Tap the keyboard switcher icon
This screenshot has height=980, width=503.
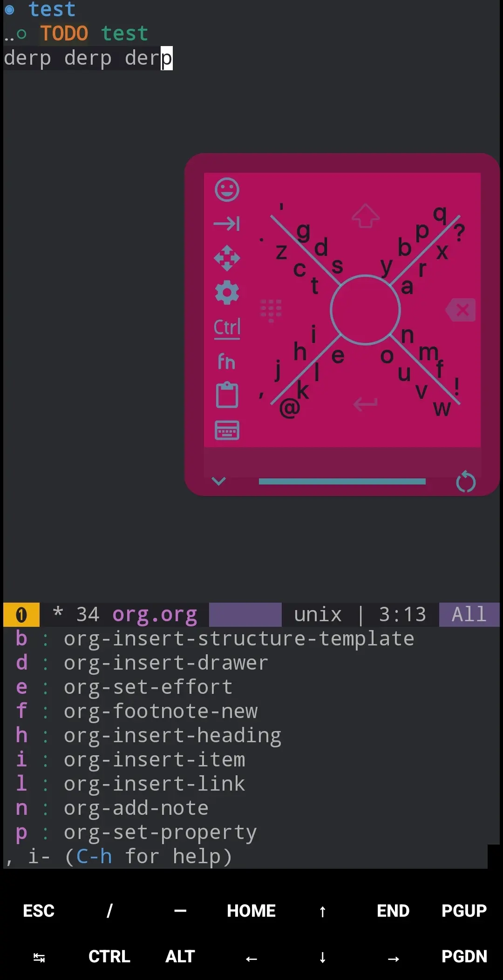[x=227, y=430]
